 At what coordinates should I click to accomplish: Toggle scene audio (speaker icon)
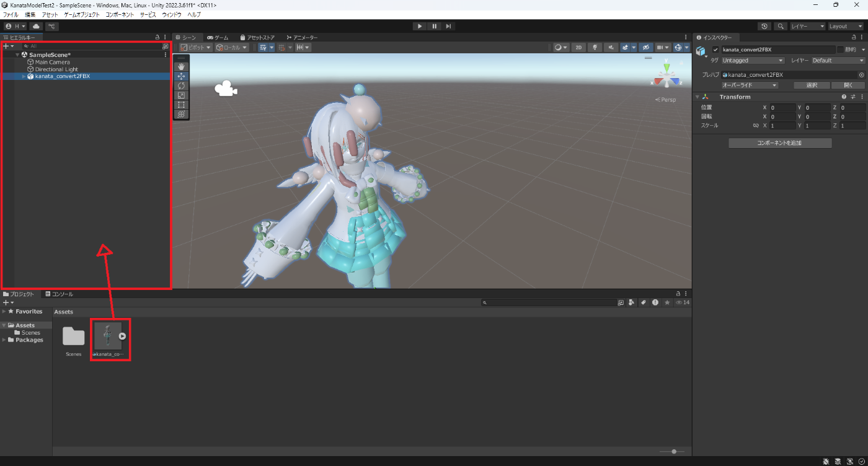click(x=611, y=47)
